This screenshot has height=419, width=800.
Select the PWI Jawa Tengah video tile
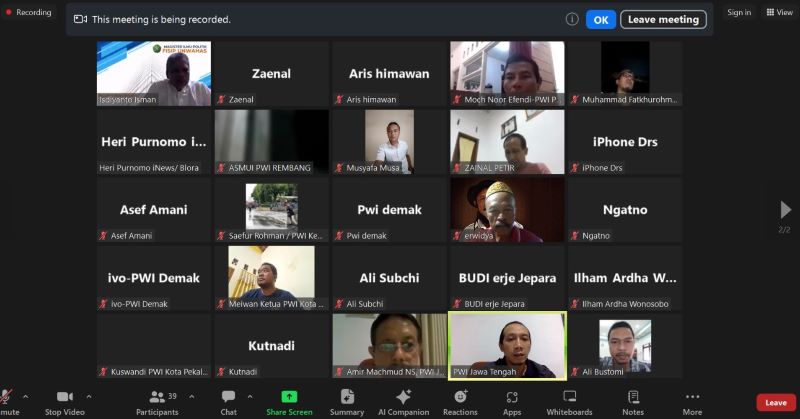tap(507, 345)
